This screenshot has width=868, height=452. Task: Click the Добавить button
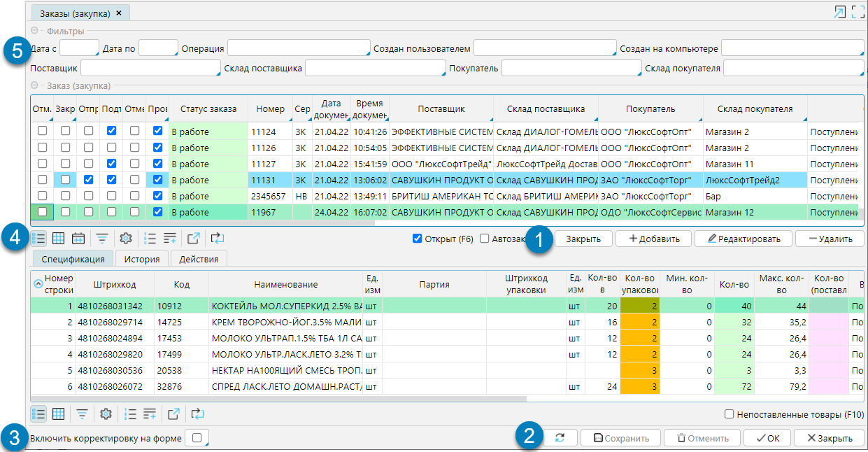pos(653,239)
